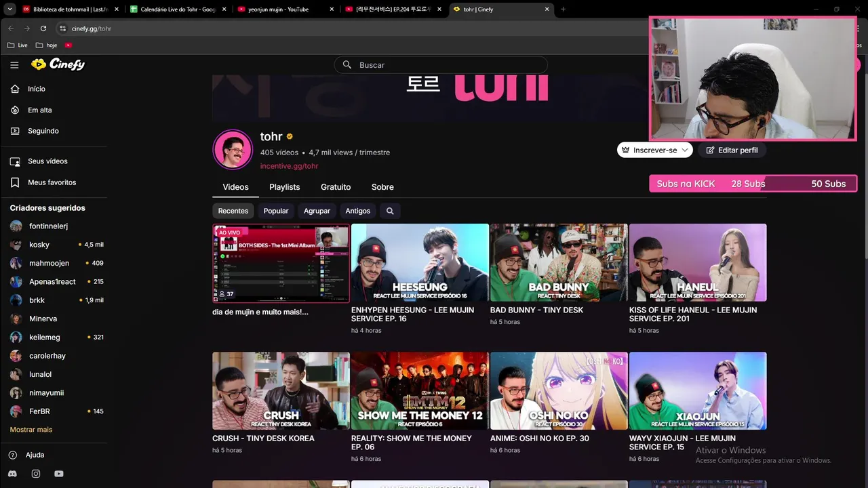Open the OSHI NO KO thumbnail

[x=559, y=390]
